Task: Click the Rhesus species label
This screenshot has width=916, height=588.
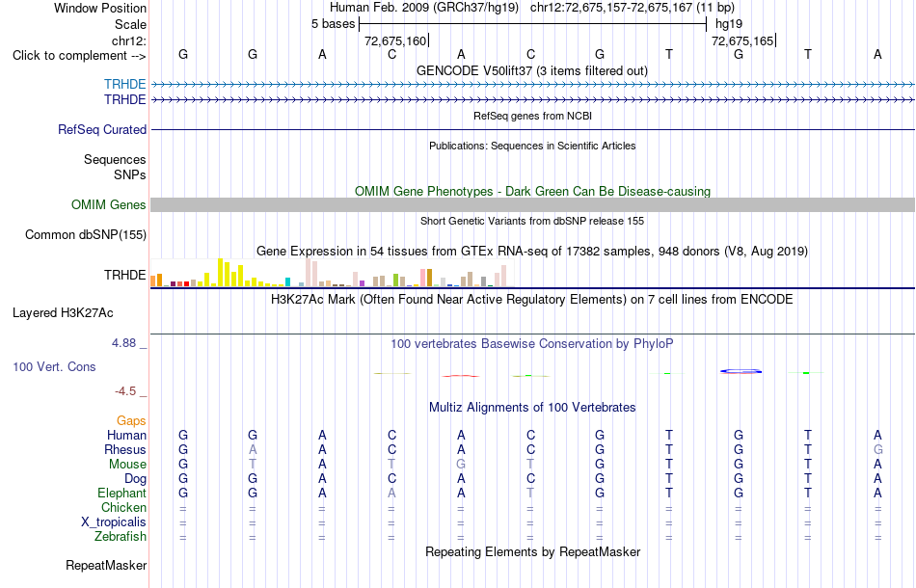Action: (125, 449)
